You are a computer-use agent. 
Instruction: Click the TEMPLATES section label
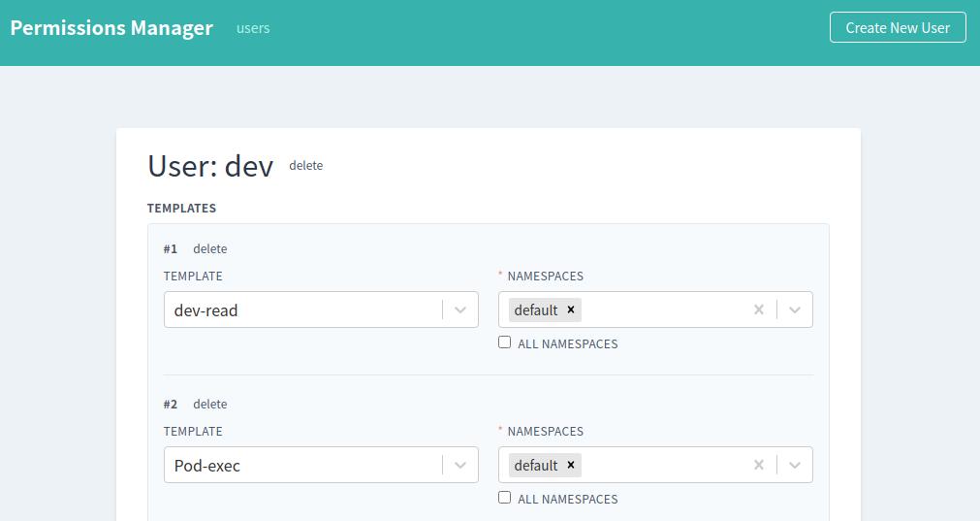point(182,209)
